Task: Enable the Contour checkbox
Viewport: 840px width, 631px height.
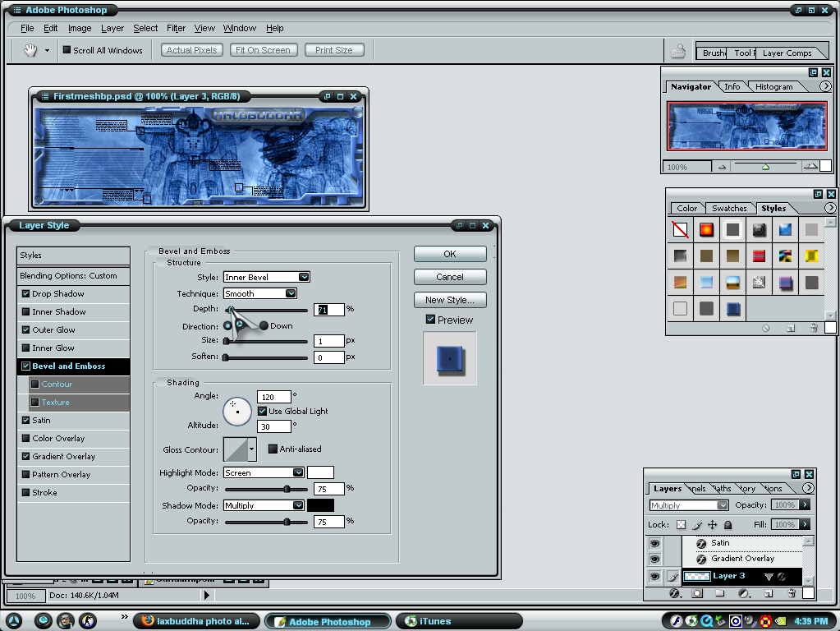Action: point(35,385)
